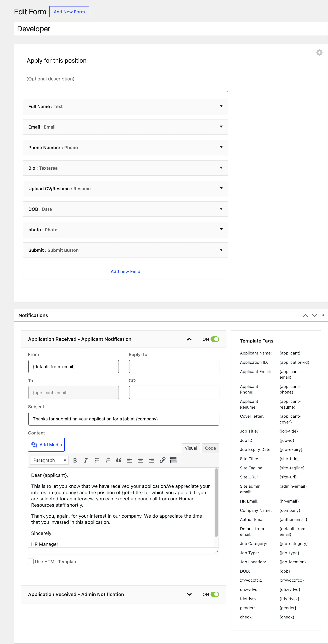Click the Reply-To input field
The height and width of the screenshot is (644, 328).
pyautogui.click(x=174, y=366)
